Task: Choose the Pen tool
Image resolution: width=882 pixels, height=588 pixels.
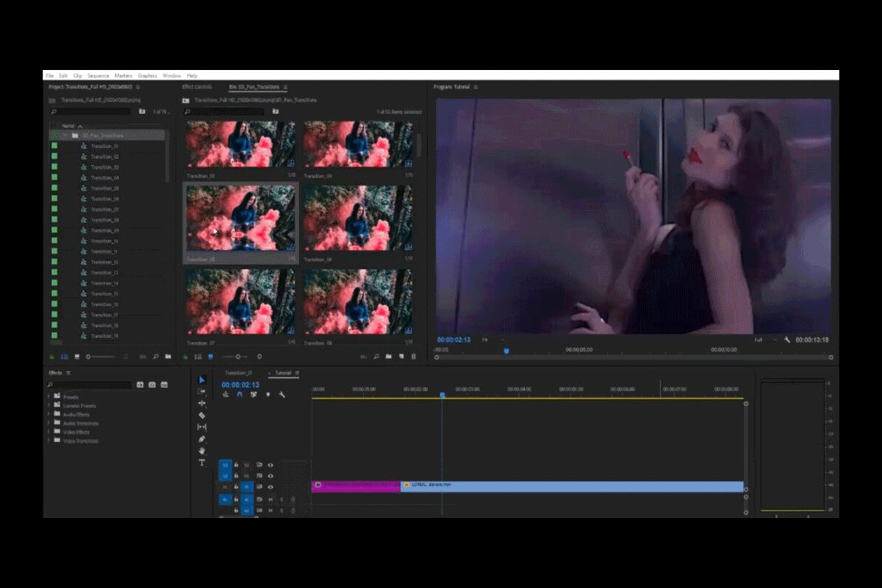Action: click(202, 440)
